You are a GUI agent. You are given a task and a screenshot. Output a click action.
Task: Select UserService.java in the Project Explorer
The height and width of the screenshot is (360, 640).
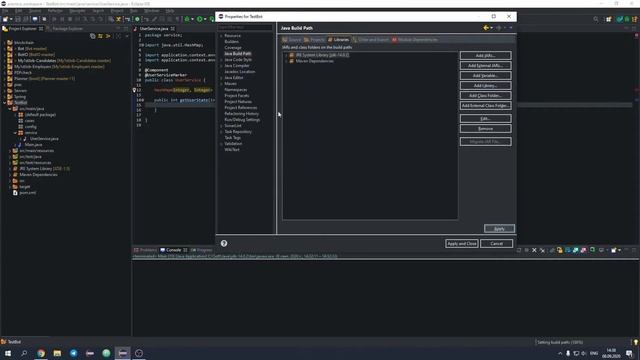coord(44,139)
